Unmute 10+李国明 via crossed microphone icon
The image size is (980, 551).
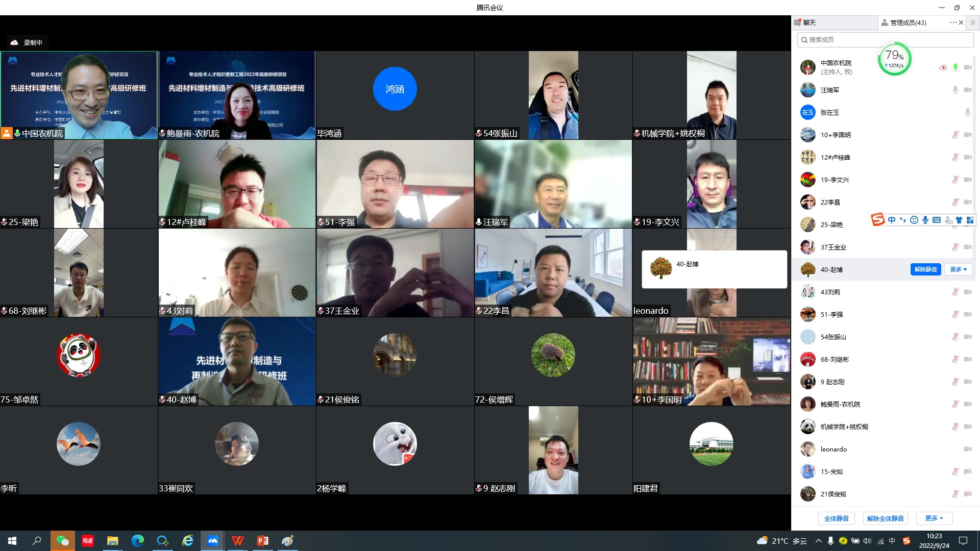coord(955,135)
